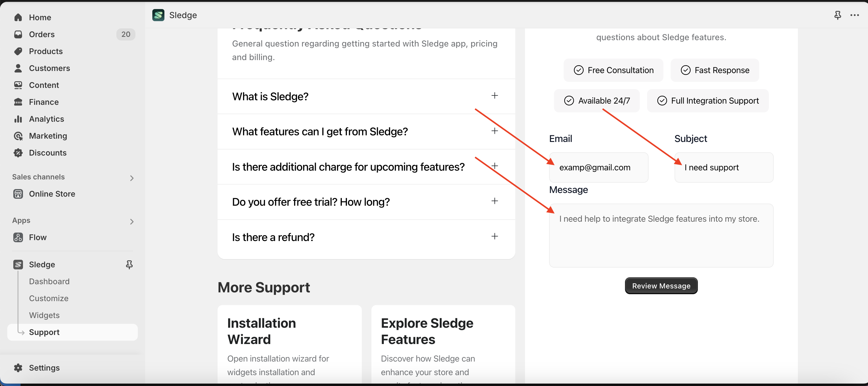Click the Email input field

click(598, 167)
